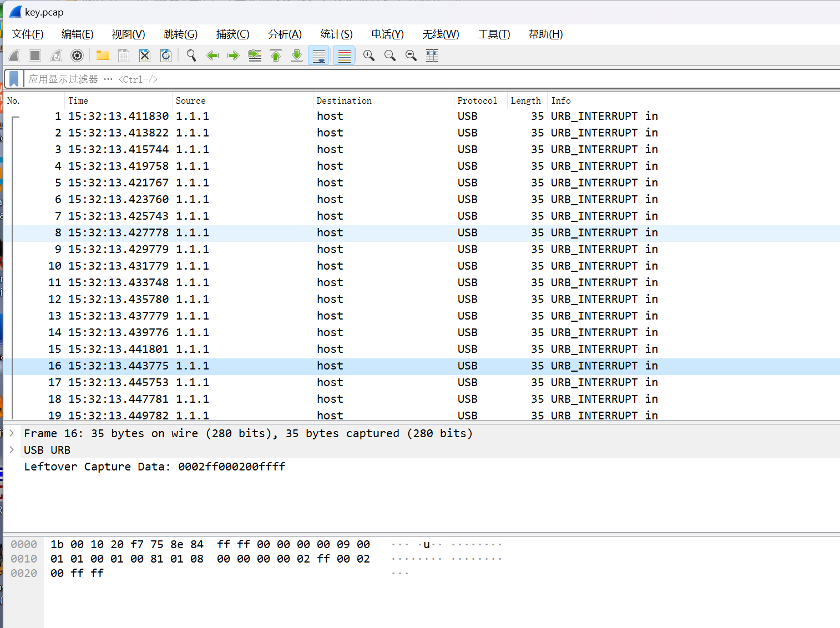Open a capture file via folder icon

tap(103, 55)
